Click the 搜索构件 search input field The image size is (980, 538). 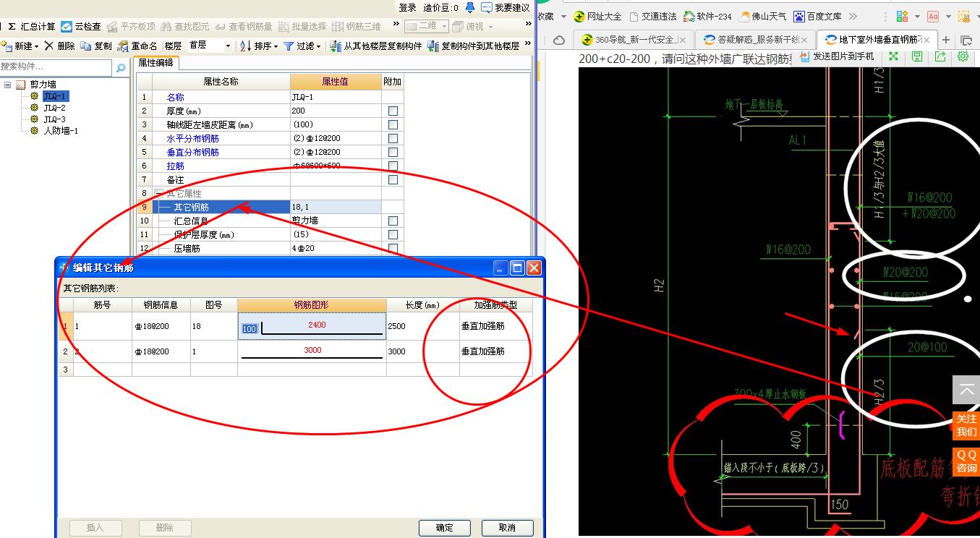(57, 67)
